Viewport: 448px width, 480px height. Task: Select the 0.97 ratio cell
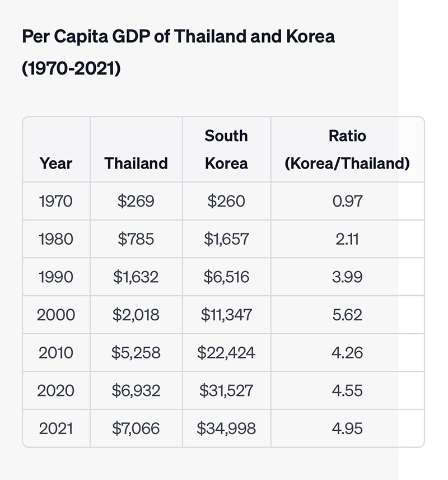click(347, 201)
